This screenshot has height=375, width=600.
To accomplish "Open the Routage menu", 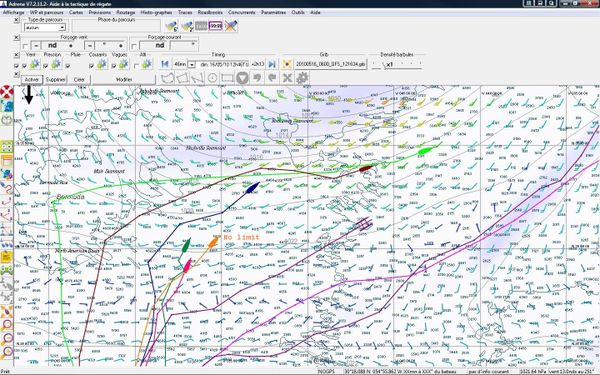I will click(x=126, y=12).
